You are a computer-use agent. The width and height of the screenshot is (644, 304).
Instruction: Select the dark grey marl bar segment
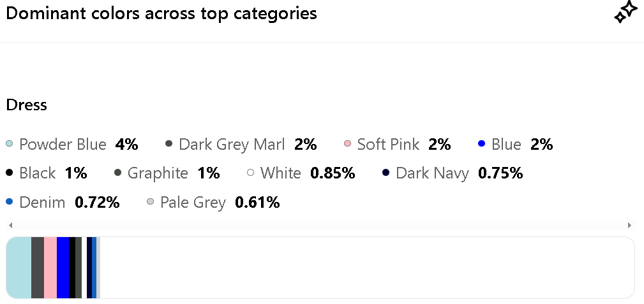pos(38,268)
